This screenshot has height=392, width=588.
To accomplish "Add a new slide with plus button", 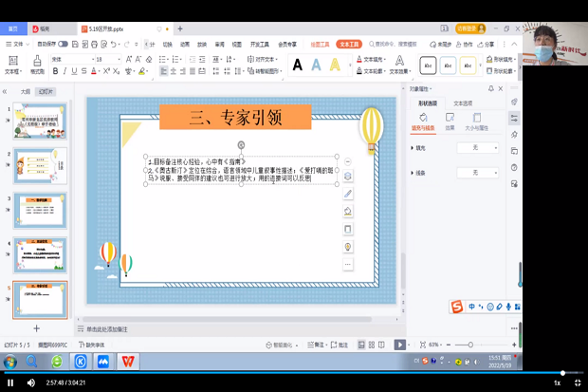I will coord(36,328).
